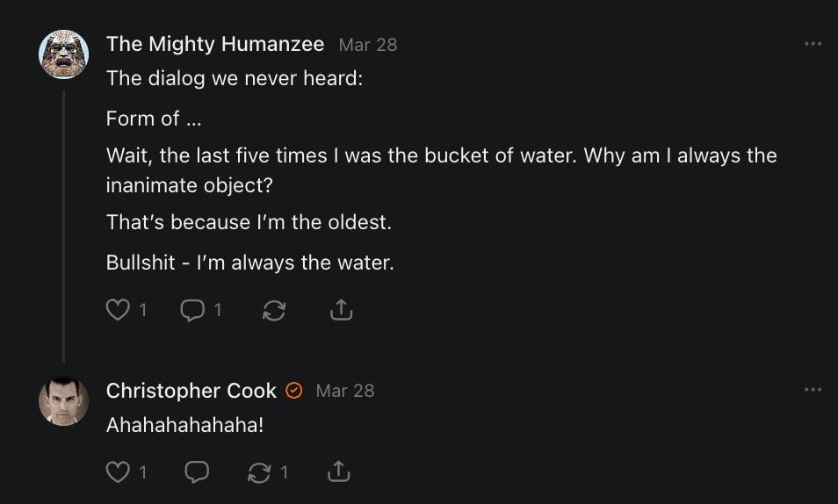Open replies on The Mighty Humanzee's comment
Image resolution: width=838 pixels, height=504 pixels.
click(x=193, y=310)
